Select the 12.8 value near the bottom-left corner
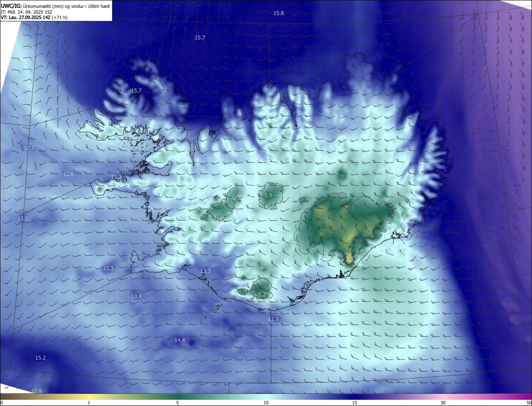This screenshot has width=532, height=406. (37, 391)
